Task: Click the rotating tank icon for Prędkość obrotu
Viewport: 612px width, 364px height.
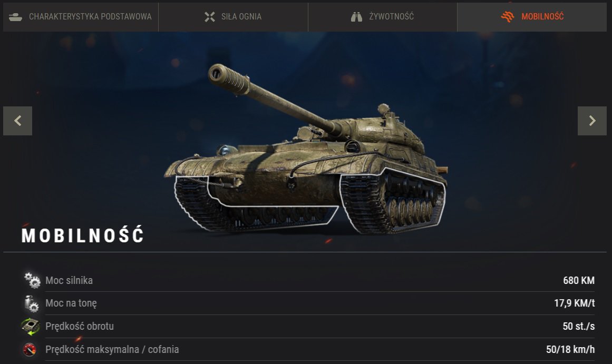Action: pyautogui.click(x=31, y=327)
